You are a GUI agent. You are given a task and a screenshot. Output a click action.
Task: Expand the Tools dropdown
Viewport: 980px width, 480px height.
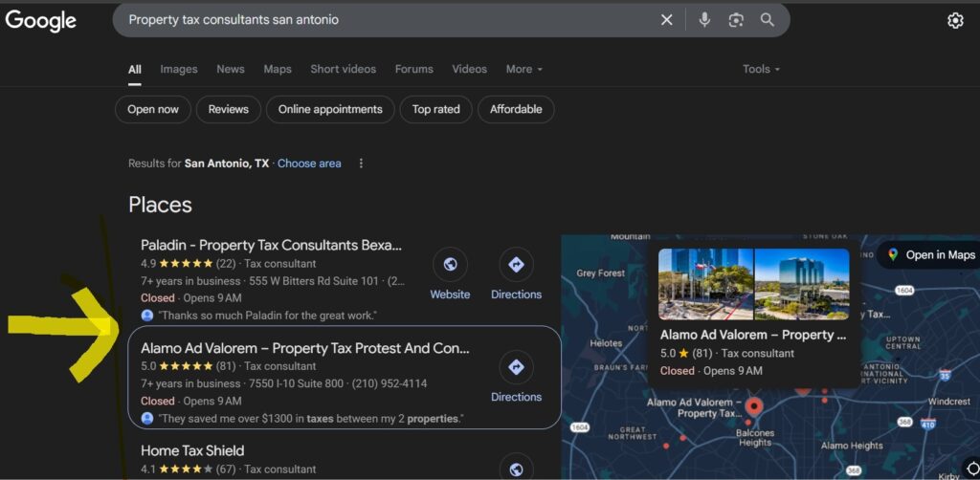pos(761,69)
